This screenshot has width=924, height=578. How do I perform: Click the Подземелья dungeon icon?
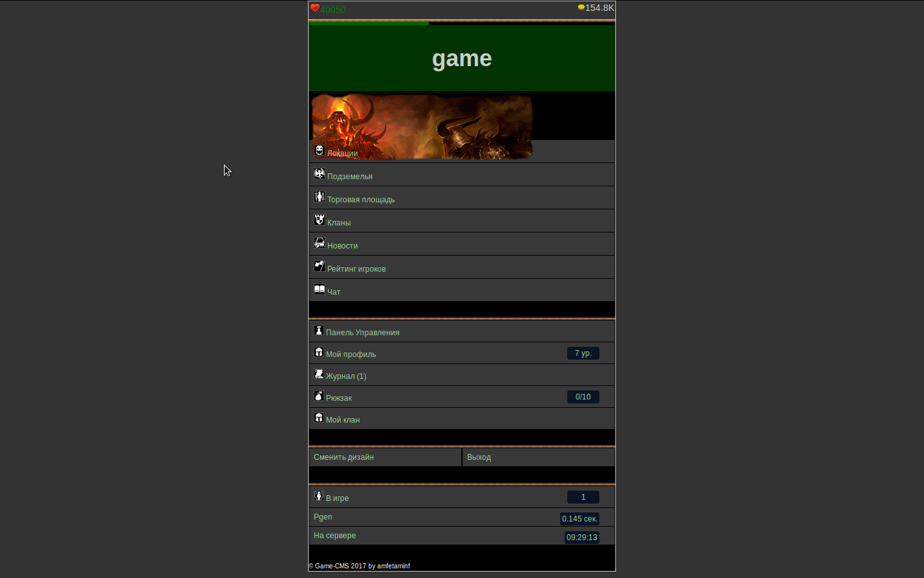pyautogui.click(x=320, y=173)
